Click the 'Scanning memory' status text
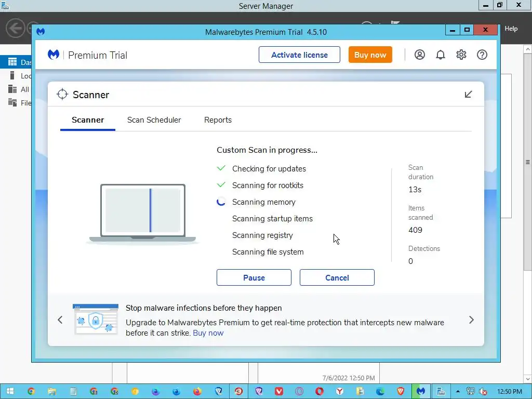The height and width of the screenshot is (399, 532). tap(263, 202)
